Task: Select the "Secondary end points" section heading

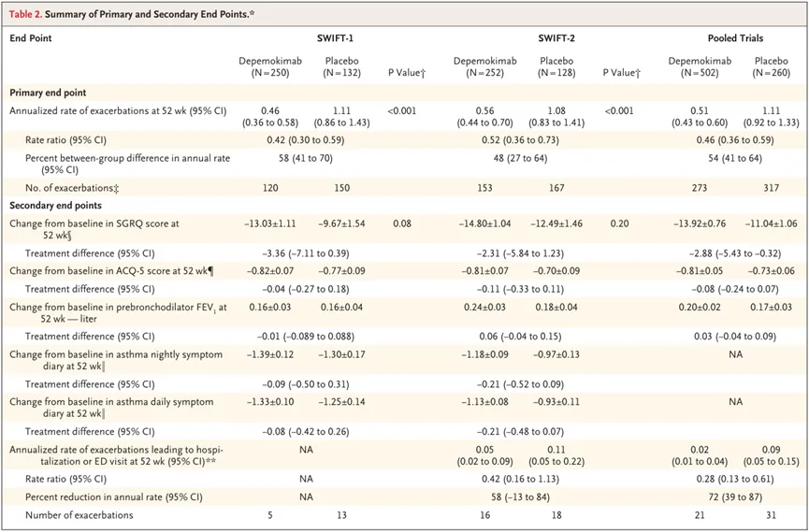Action: click(x=58, y=205)
